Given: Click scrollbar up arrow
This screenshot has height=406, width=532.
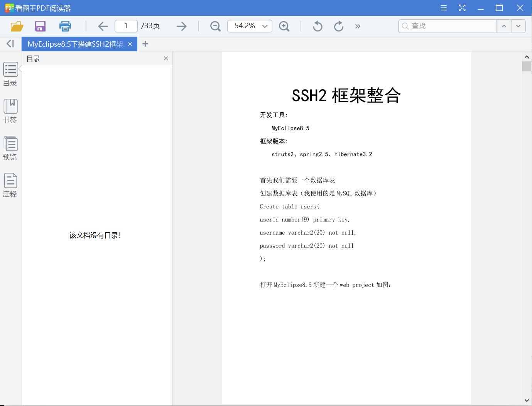Looking at the screenshot, I should [527, 57].
